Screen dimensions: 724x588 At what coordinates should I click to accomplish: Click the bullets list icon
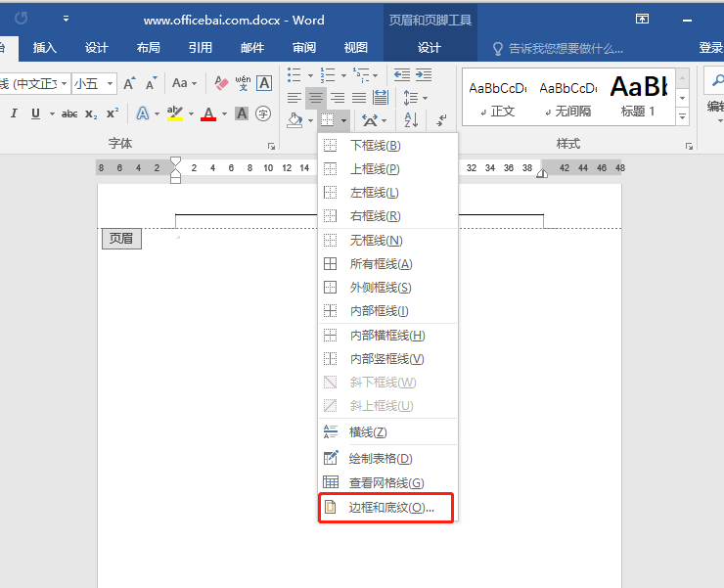(x=294, y=74)
